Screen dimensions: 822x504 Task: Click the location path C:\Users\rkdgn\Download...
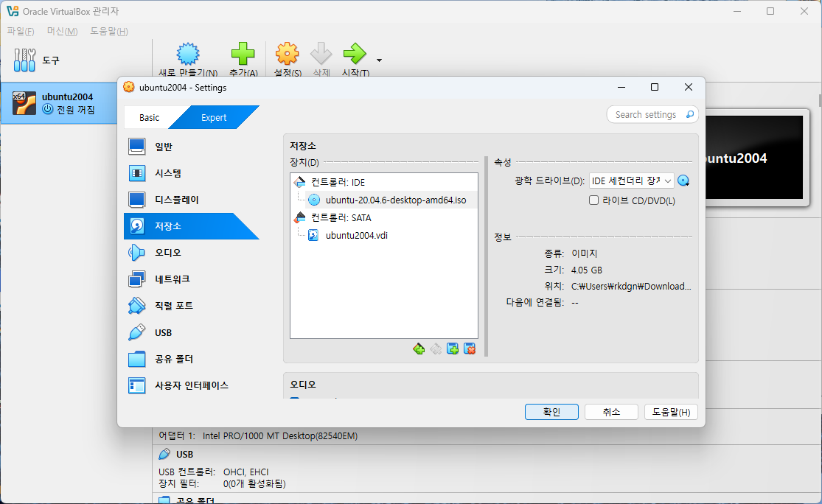pyautogui.click(x=630, y=286)
